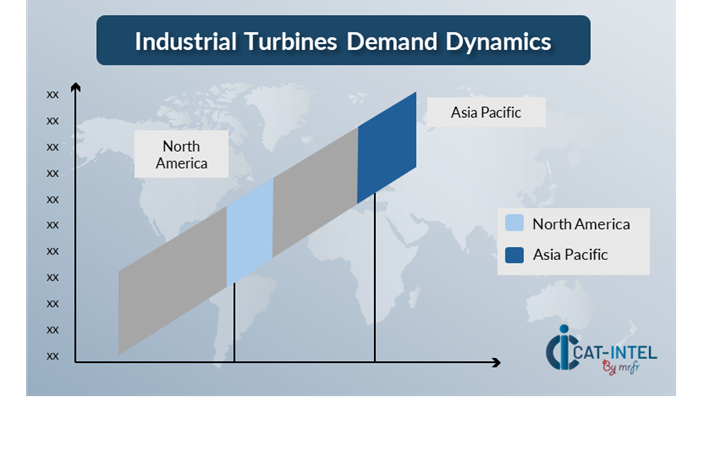Screen dimensions: 726x468
Task: Click the dark blue Asia Pacific legend swatch
Action: point(515,255)
